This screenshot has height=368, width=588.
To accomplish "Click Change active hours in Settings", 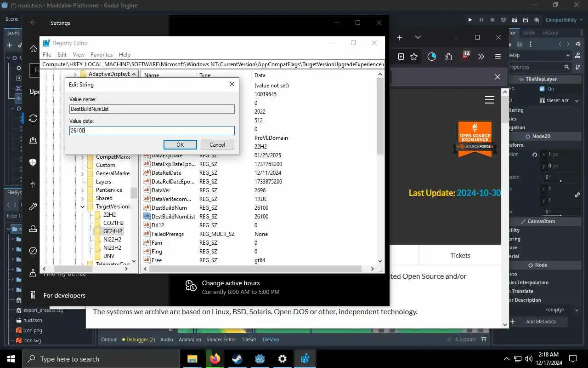I will click(231, 283).
